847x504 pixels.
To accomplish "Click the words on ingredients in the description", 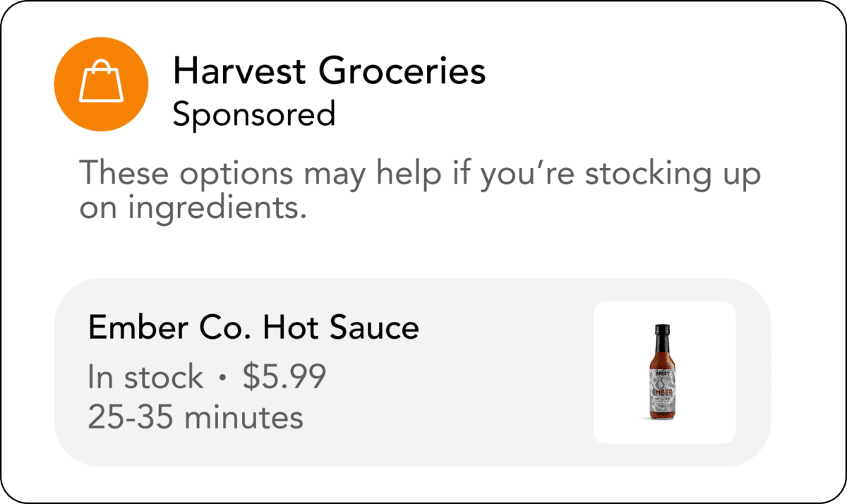I will coord(192,209).
